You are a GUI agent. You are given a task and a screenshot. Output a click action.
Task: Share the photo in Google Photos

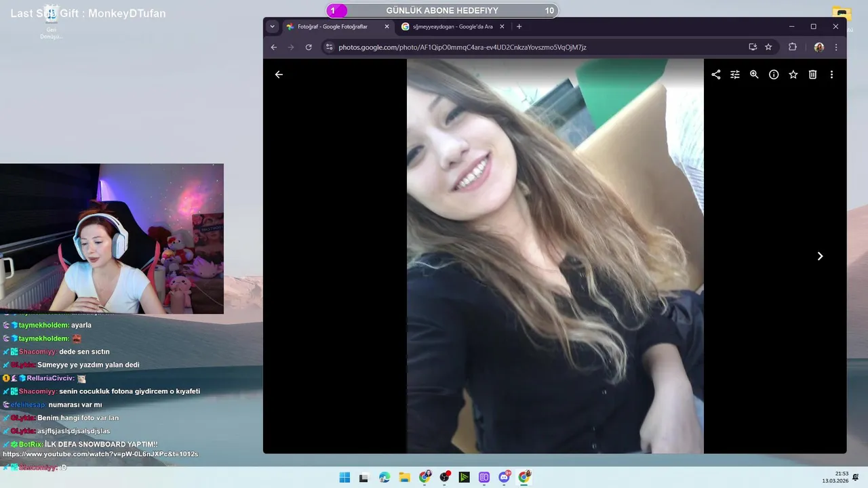[715, 75]
